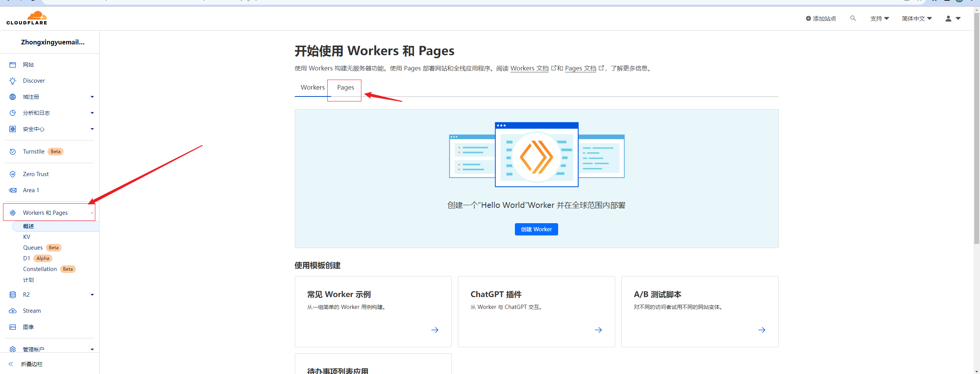The width and height of the screenshot is (980, 374).
Task: Click the 分析和日志 chart icon
Action: pyautogui.click(x=13, y=113)
